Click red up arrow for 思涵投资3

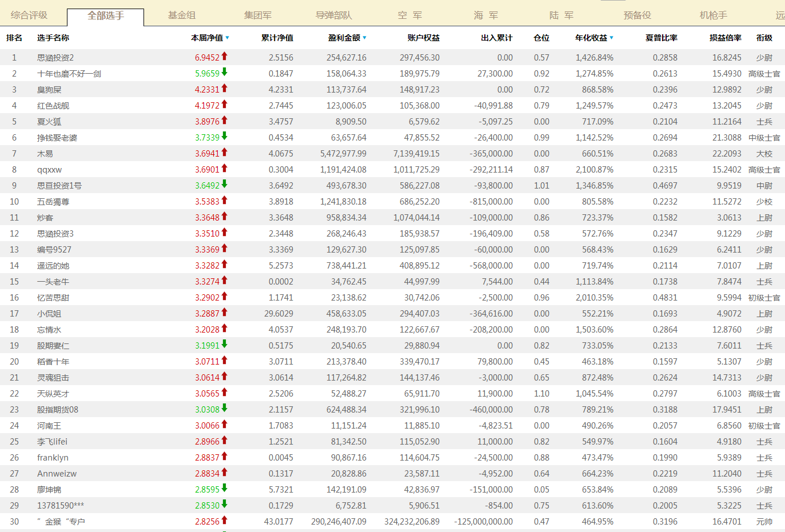point(225,232)
